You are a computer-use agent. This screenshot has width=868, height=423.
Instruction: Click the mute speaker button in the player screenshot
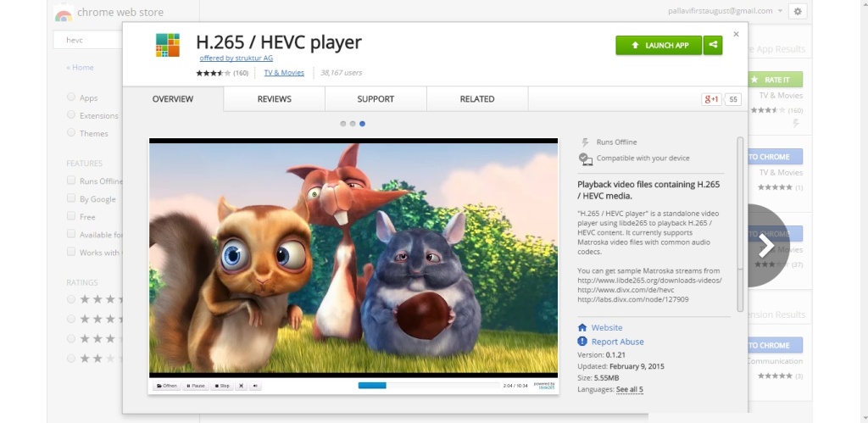[x=255, y=386]
